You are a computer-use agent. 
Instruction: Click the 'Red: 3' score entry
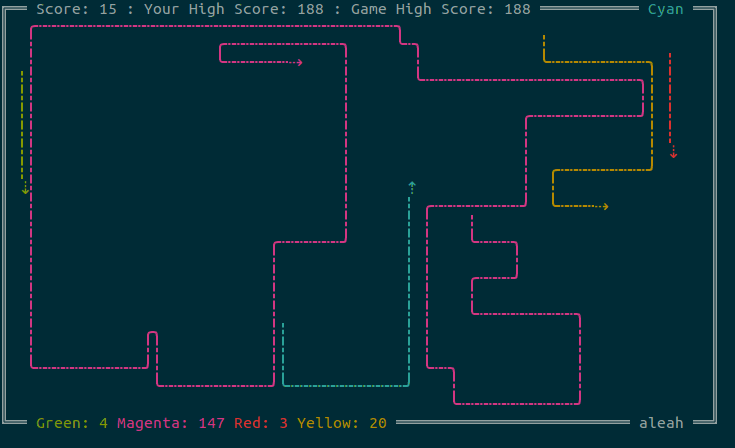click(x=261, y=423)
